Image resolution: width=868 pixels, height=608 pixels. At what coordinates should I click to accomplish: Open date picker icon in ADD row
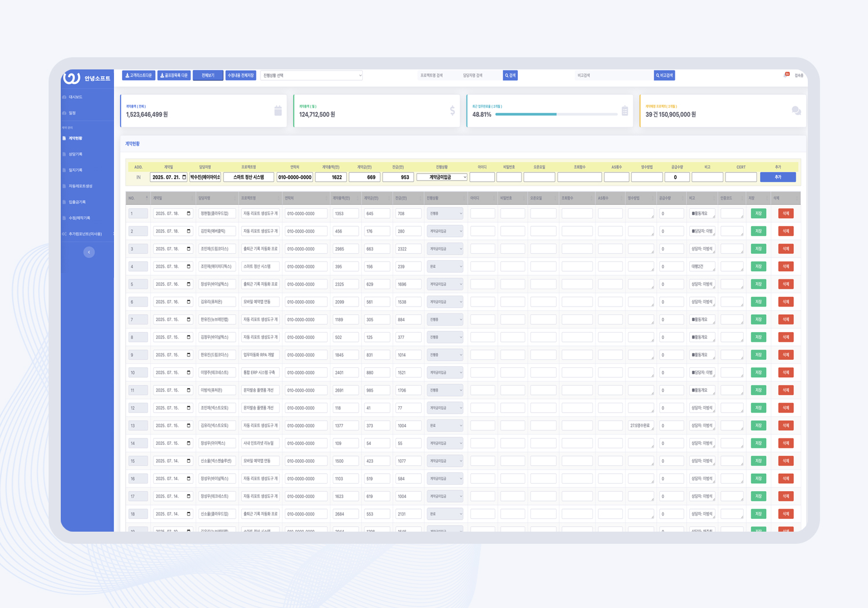pyautogui.click(x=184, y=177)
